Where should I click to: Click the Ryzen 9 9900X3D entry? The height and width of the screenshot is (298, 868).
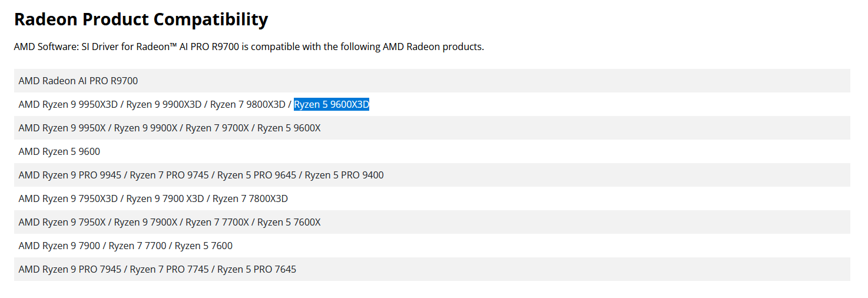click(164, 105)
